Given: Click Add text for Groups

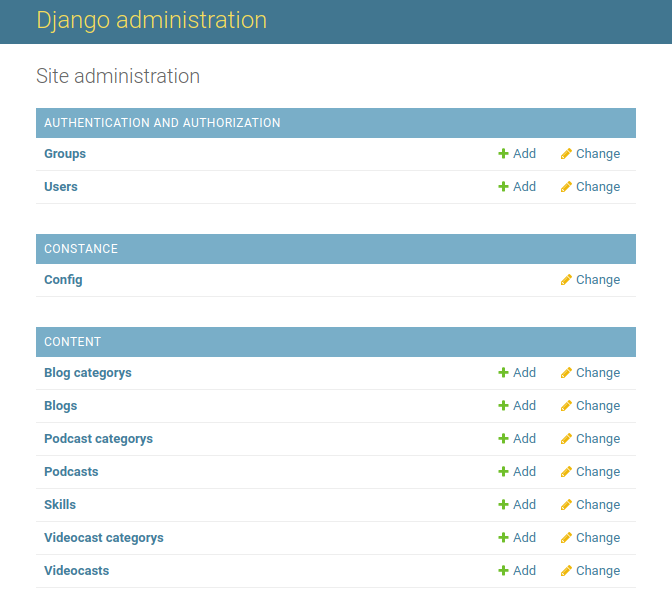Looking at the screenshot, I should pyautogui.click(x=525, y=153).
